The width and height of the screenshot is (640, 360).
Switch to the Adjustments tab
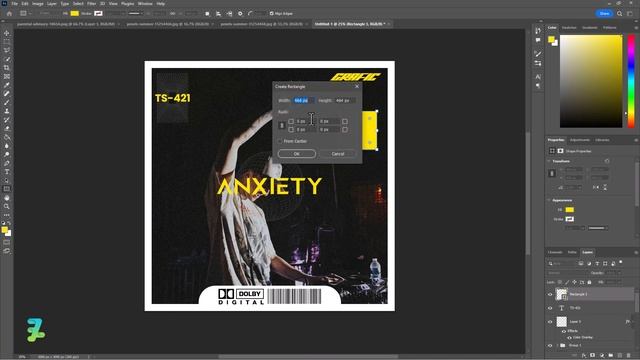(580, 140)
